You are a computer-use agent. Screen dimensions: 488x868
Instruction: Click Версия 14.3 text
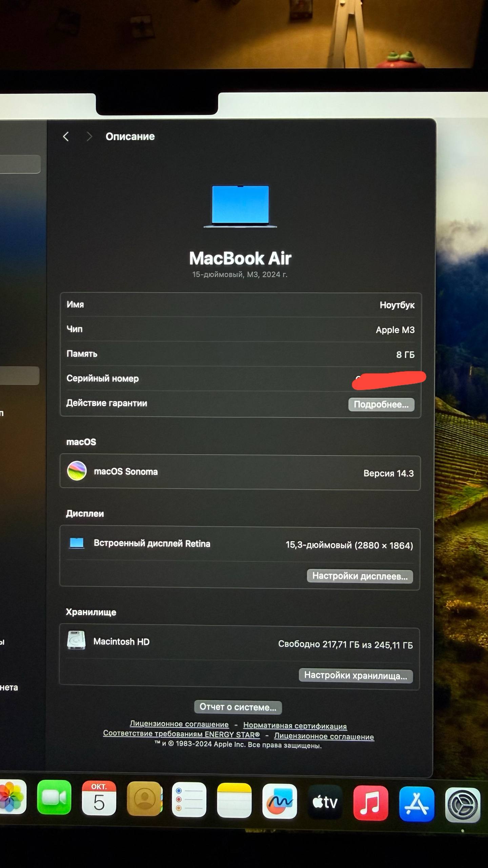tap(389, 473)
